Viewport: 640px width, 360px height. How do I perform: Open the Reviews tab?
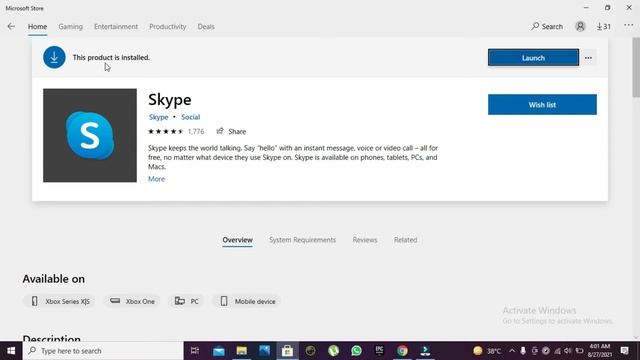coord(365,240)
